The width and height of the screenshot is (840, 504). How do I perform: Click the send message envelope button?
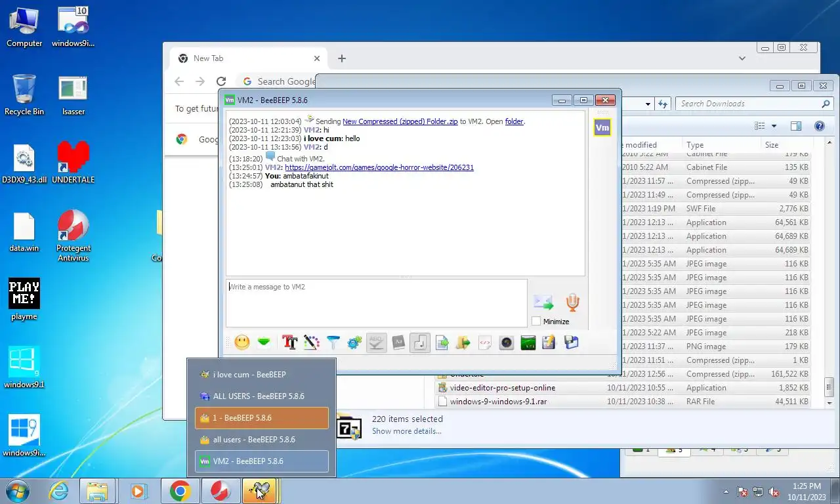(543, 302)
